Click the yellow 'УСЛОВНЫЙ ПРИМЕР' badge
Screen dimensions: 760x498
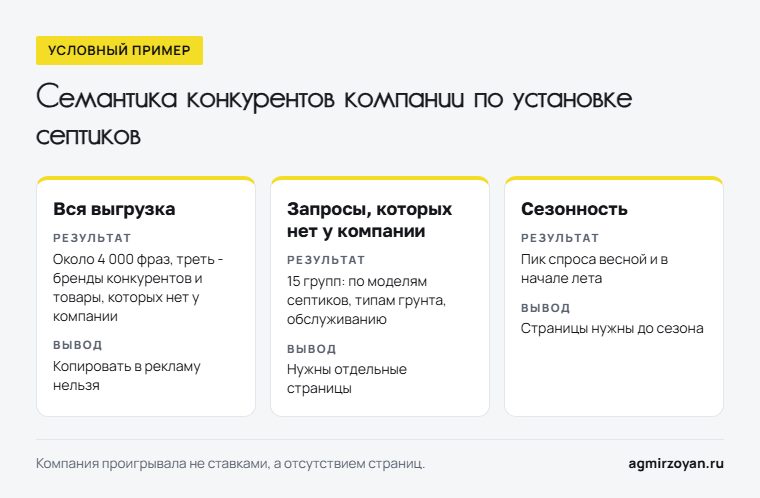(119, 50)
